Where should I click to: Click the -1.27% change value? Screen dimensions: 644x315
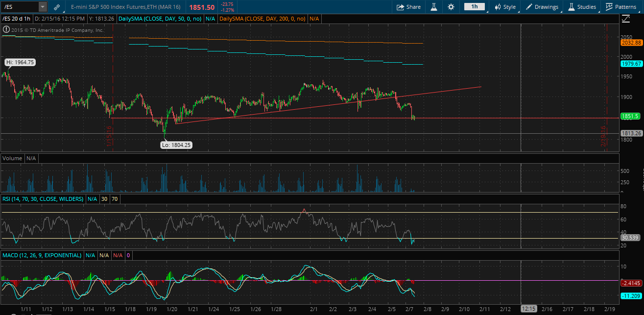click(228, 10)
